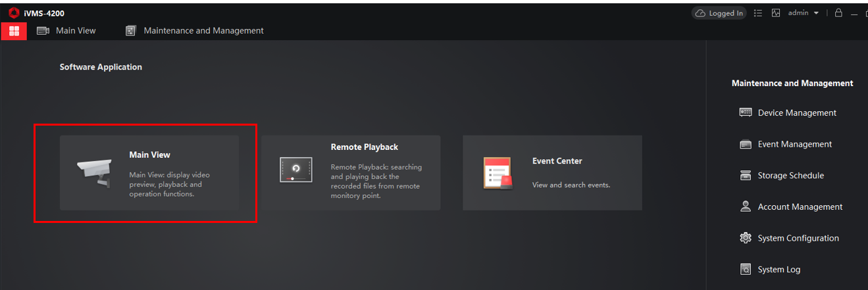Screen dimensions: 868x290
Task: Click the Logged In cloud status button
Action: pos(719,13)
